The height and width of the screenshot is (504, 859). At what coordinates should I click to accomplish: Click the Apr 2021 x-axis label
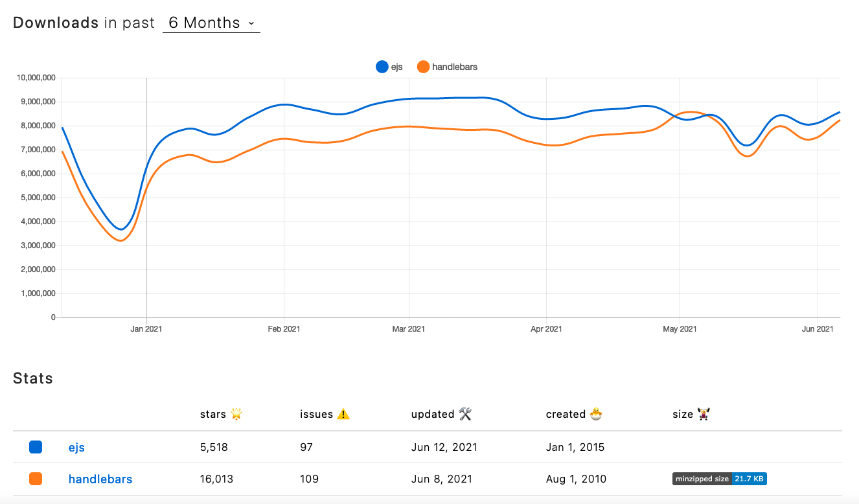coord(546,329)
